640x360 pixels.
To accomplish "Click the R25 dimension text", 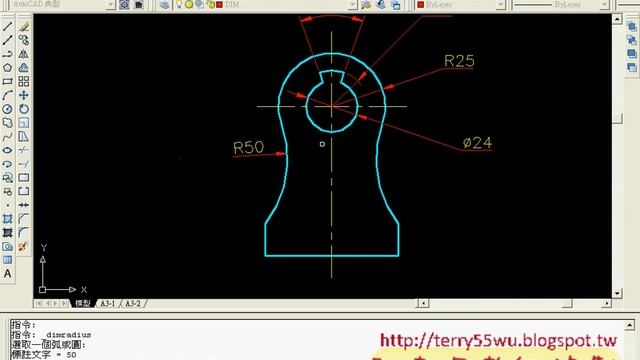I will (459, 61).
